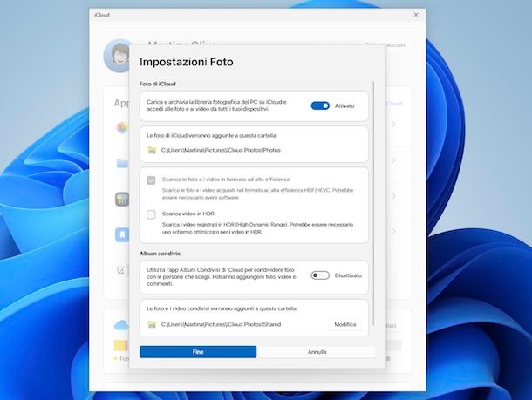The image size is (532, 400).
Task: Confirm settings with the Fine button
Action: pyautogui.click(x=198, y=352)
